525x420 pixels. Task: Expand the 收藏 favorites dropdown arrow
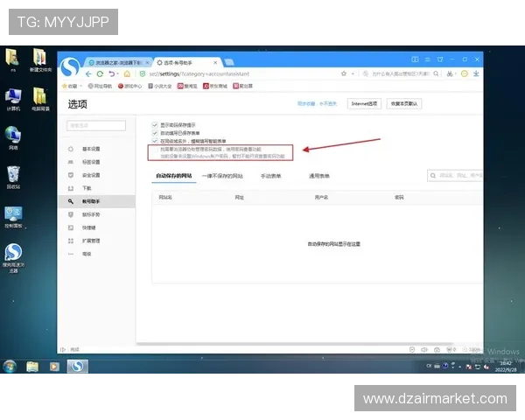pos(80,86)
